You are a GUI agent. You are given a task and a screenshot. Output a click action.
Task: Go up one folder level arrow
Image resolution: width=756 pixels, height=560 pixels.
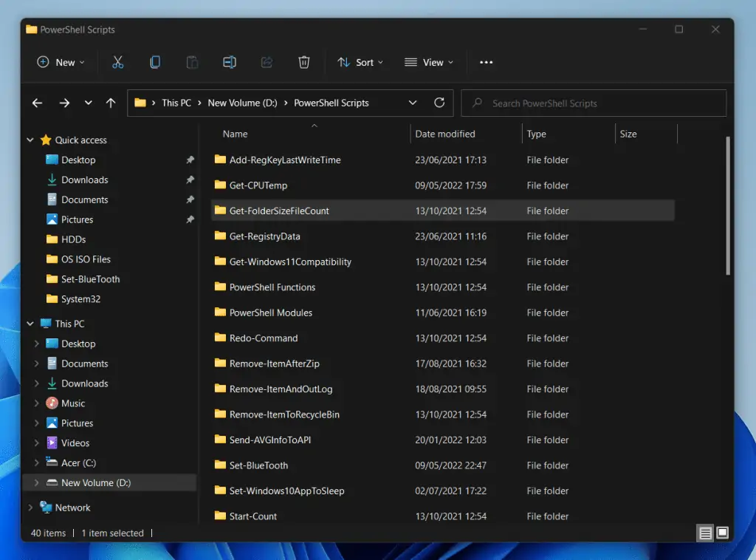111,103
